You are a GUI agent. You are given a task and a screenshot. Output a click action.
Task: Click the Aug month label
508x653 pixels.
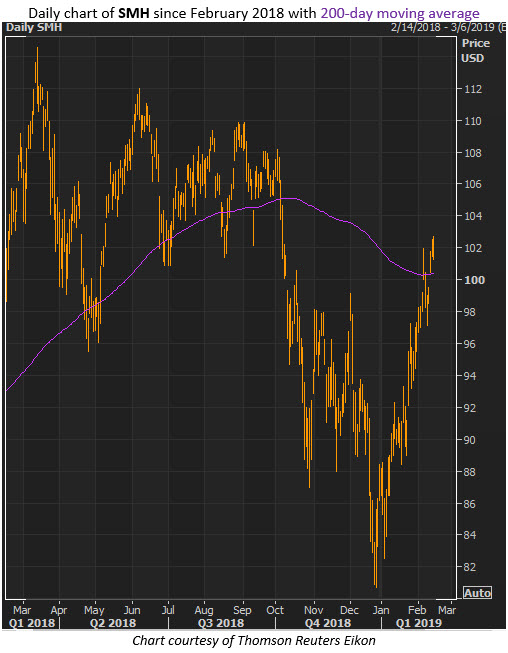click(x=204, y=611)
